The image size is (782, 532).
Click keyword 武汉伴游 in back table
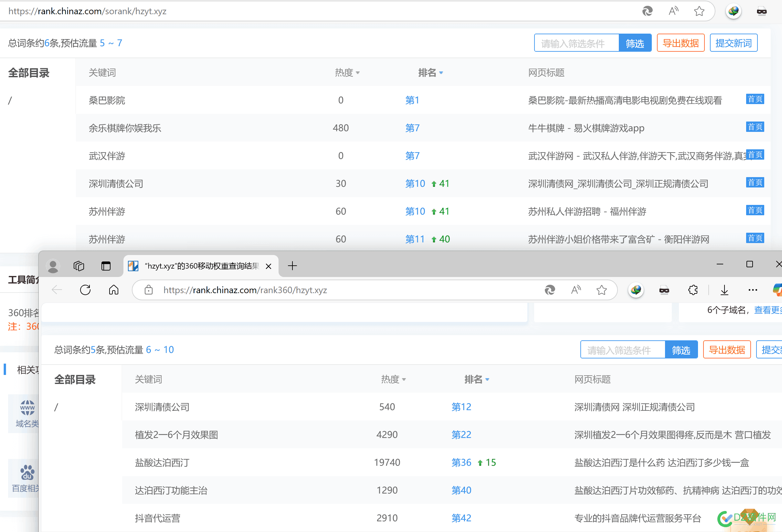point(107,156)
